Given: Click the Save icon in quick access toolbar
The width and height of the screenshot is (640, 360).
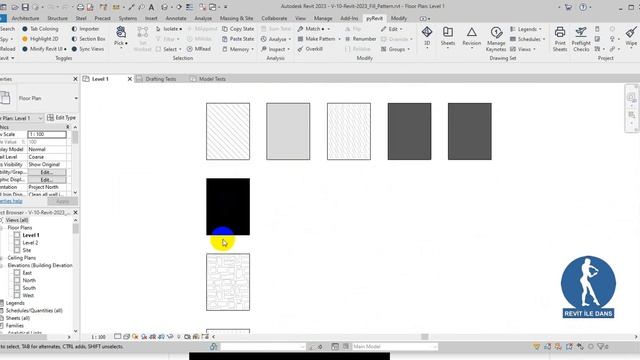Looking at the screenshot, I should (x=25, y=7).
